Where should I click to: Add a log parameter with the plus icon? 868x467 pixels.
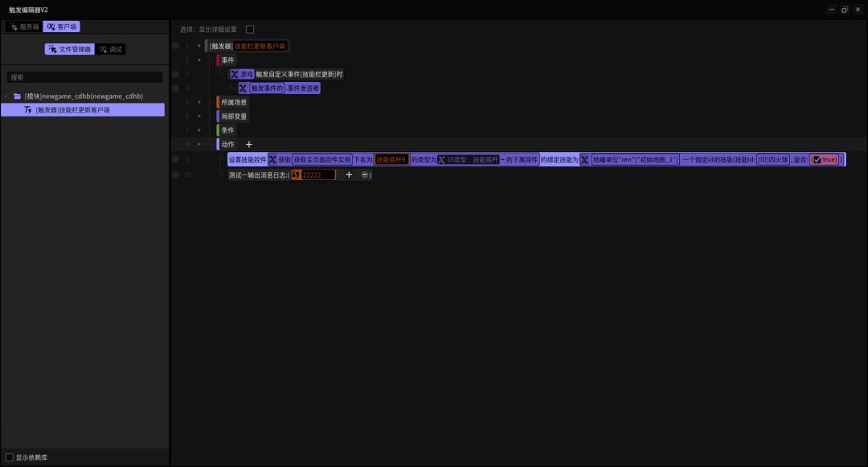pos(349,175)
